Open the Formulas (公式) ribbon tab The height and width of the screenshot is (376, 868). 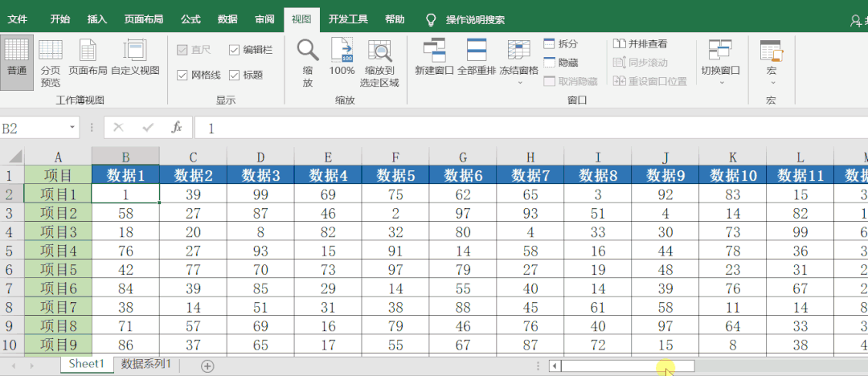pos(190,19)
